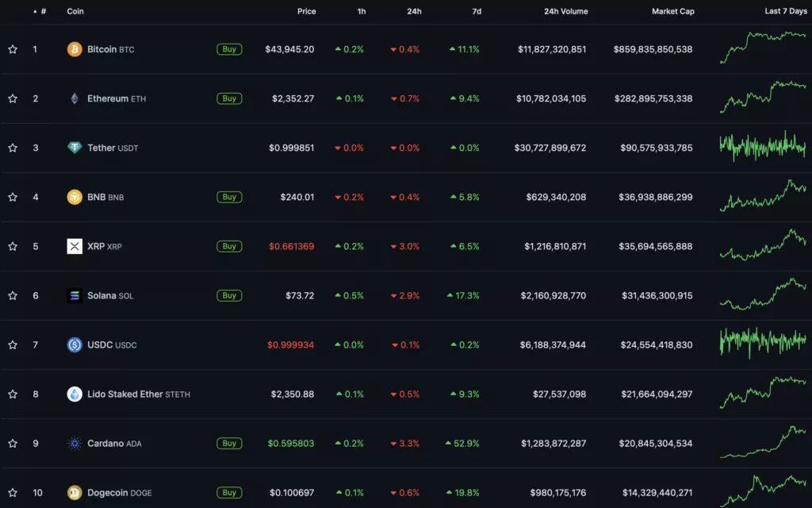
Task: Open the Solana SOL coin page
Action: coord(110,295)
